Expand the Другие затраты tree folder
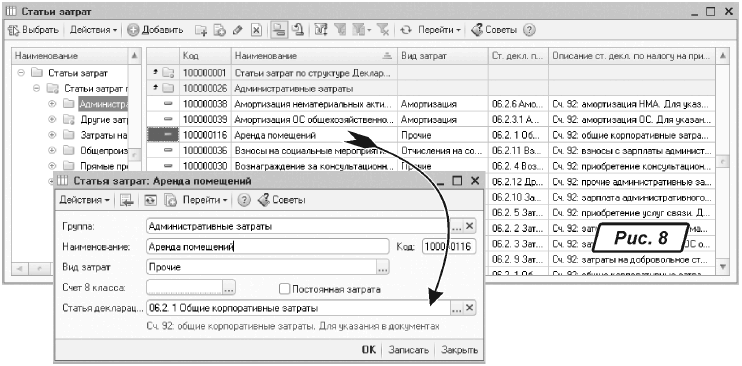The width and height of the screenshot is (742, 366). (x=52, y=119)
